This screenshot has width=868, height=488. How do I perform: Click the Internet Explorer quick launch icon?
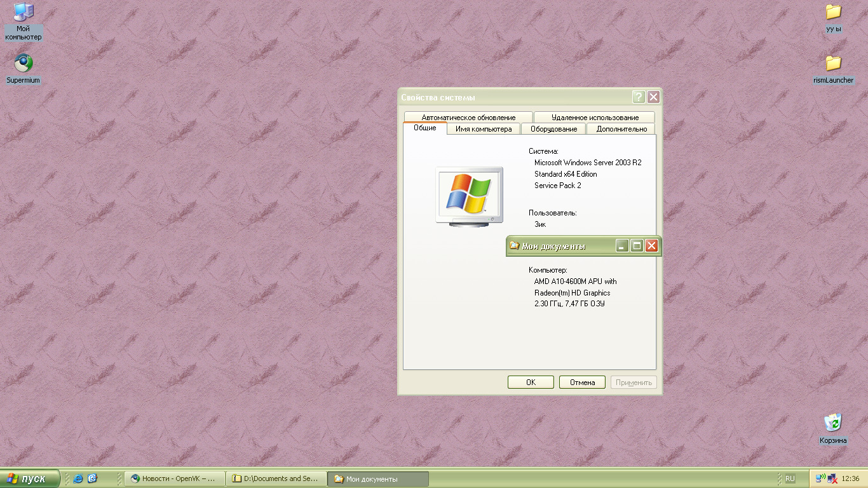(78, 478)
